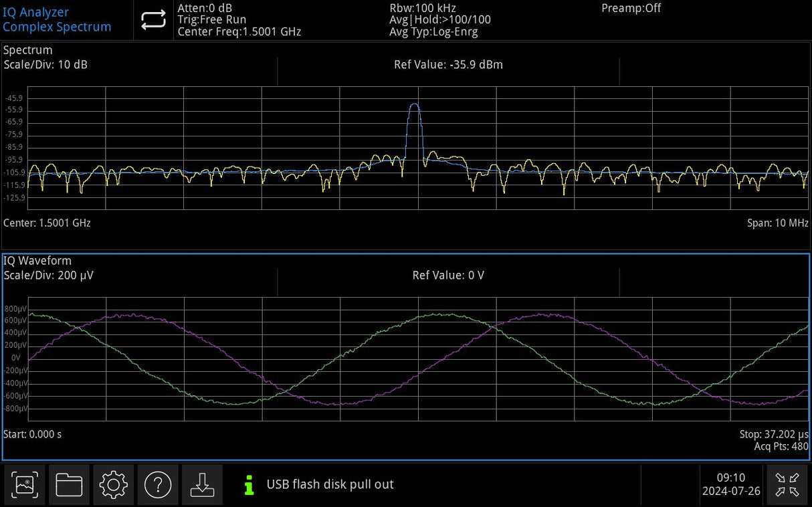Viewport: 812px width, 507px height.
Task: Toggle Trig from Free Run mode
Action: point(211,19)
